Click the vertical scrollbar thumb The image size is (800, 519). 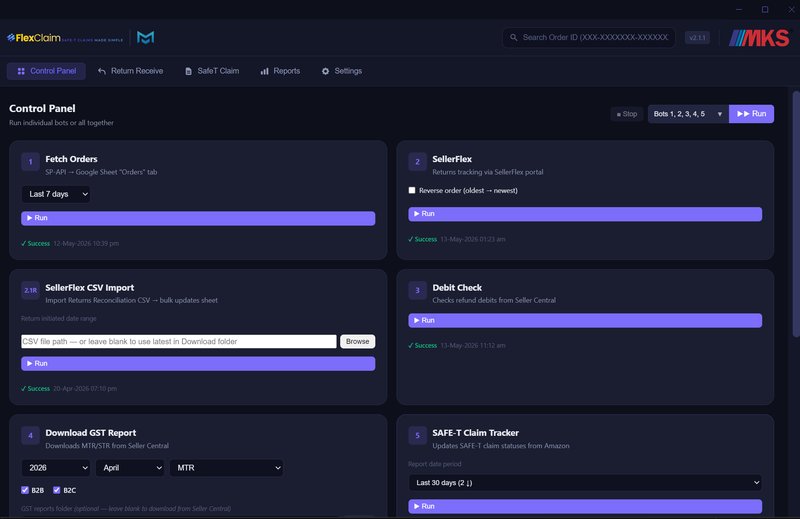(795, 214)
